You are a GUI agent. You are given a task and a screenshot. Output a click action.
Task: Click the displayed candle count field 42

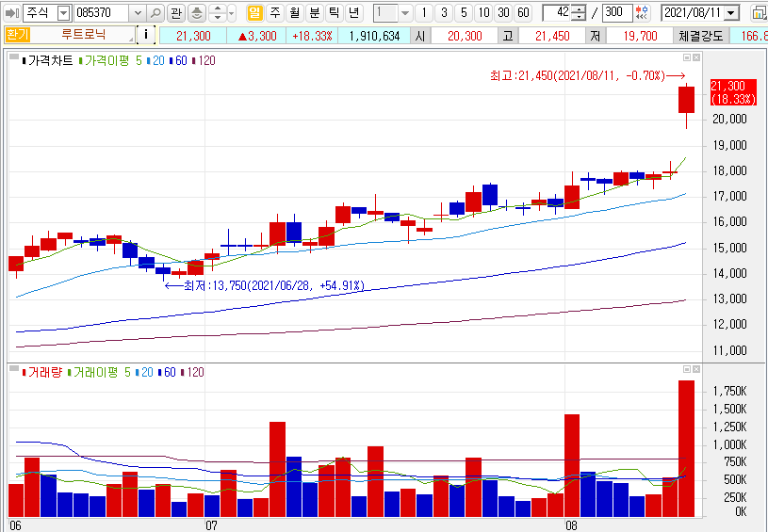click(557, 13)
